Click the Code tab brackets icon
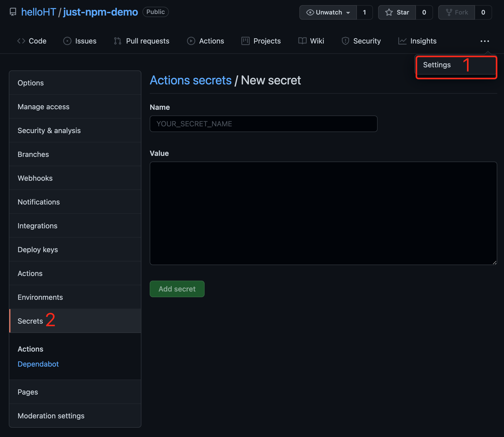 [21, 41]
